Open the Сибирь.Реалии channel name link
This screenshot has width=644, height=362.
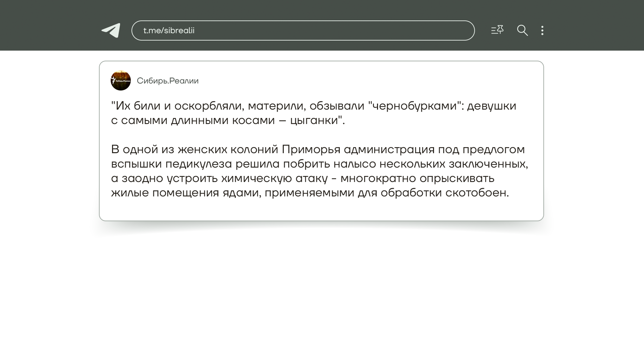(x=168, y=81)
